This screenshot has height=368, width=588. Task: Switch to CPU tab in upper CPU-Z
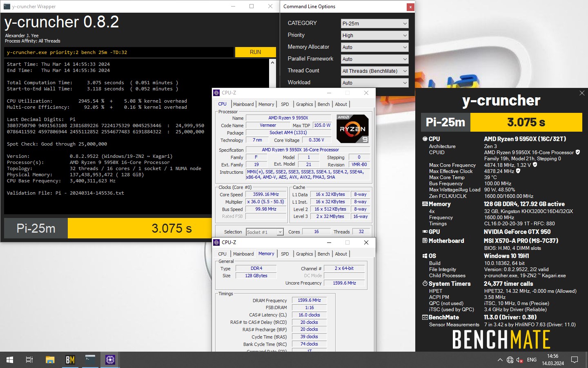tap(222, 104)
